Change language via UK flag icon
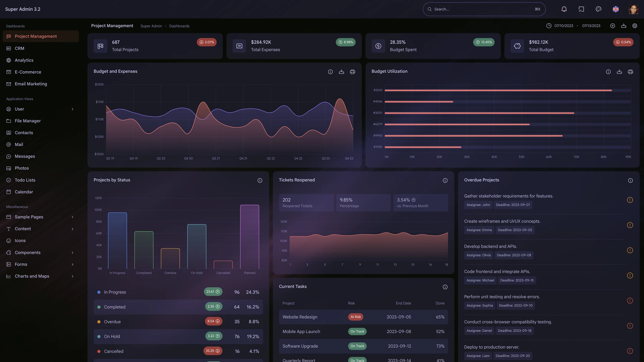 615,9
